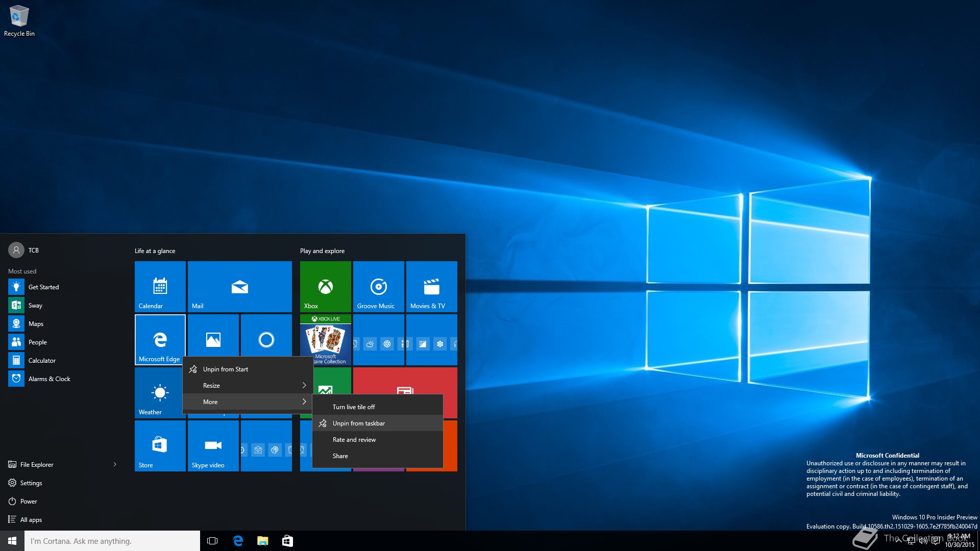Open live folder tile below Groove Music
This screenshot has height=551, width=980.
tap(378, 339)
